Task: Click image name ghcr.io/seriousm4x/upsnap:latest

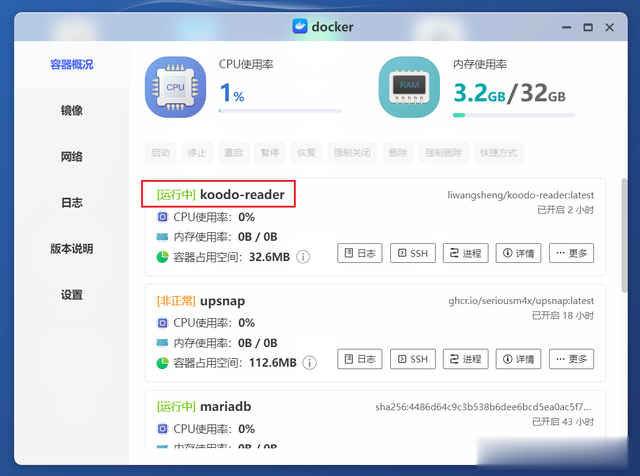Action: tap(521, 301)
